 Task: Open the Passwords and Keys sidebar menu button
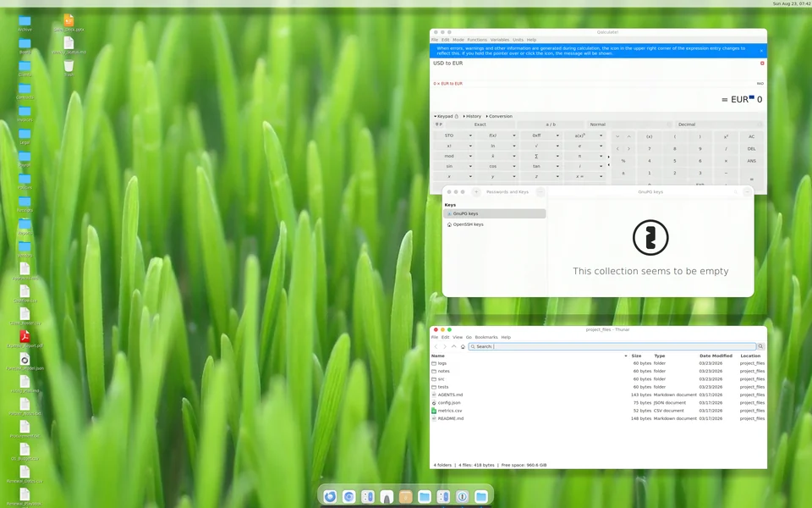[540, 192]
